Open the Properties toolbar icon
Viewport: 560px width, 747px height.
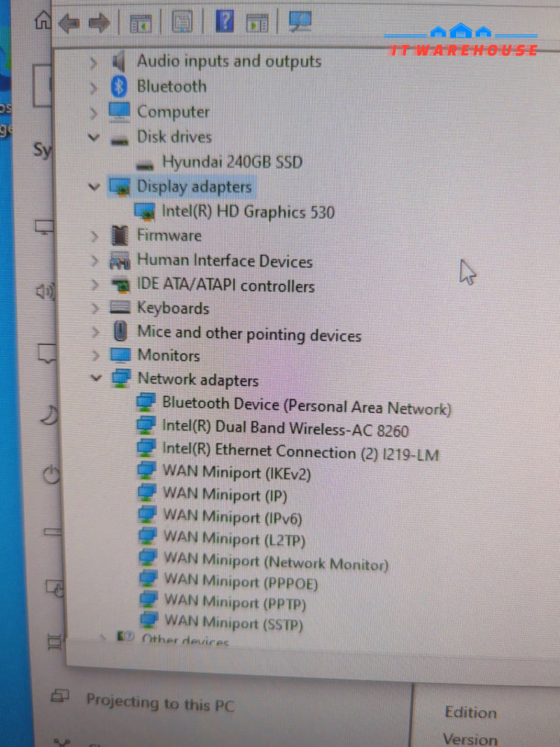coord(181,22)
